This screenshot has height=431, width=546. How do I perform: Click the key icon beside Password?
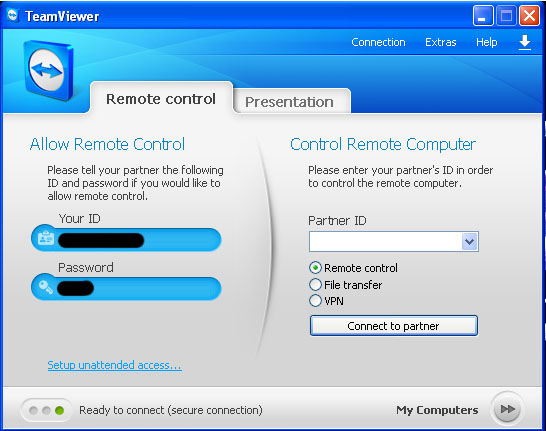click(46, 287)
